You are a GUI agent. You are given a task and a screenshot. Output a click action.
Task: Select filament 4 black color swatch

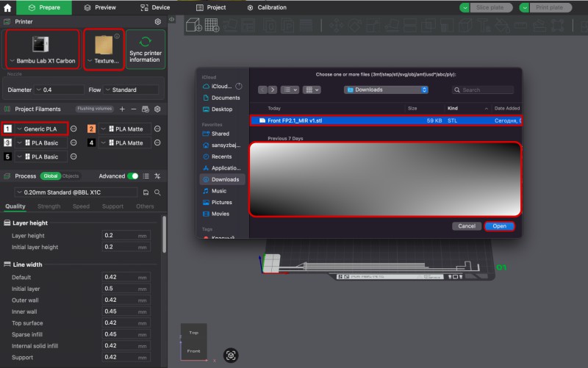91,142
